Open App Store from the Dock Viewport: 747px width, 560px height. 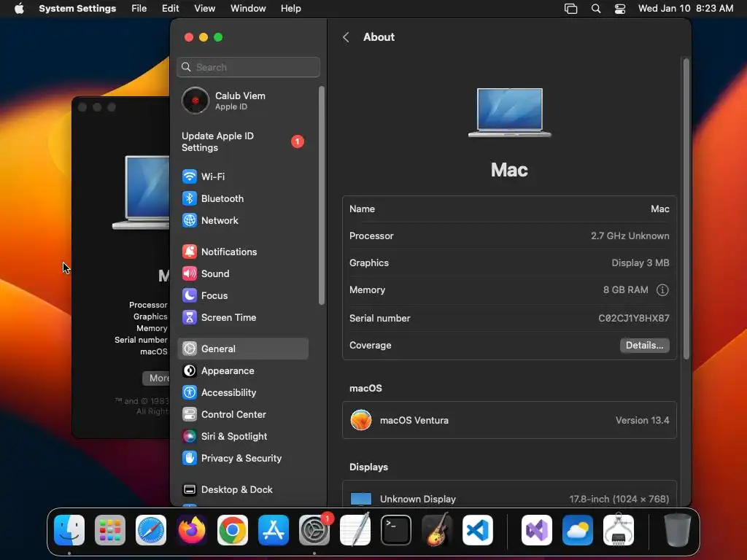pos(274,530)
